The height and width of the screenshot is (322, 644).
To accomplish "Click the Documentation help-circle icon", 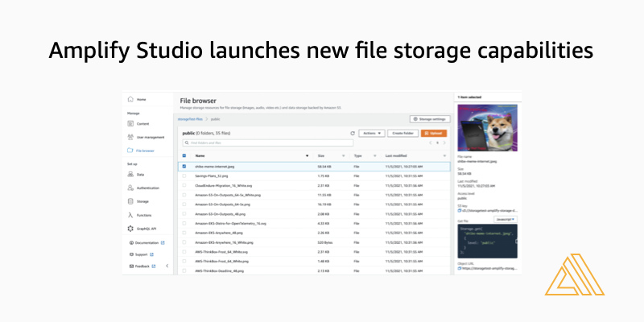I will point(131,243).
